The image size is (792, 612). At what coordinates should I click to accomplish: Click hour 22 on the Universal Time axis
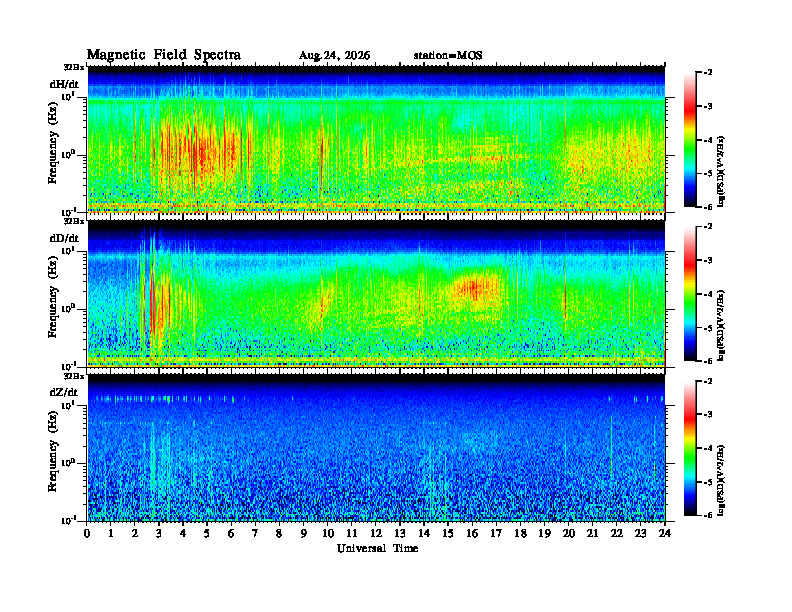(617, 534)
